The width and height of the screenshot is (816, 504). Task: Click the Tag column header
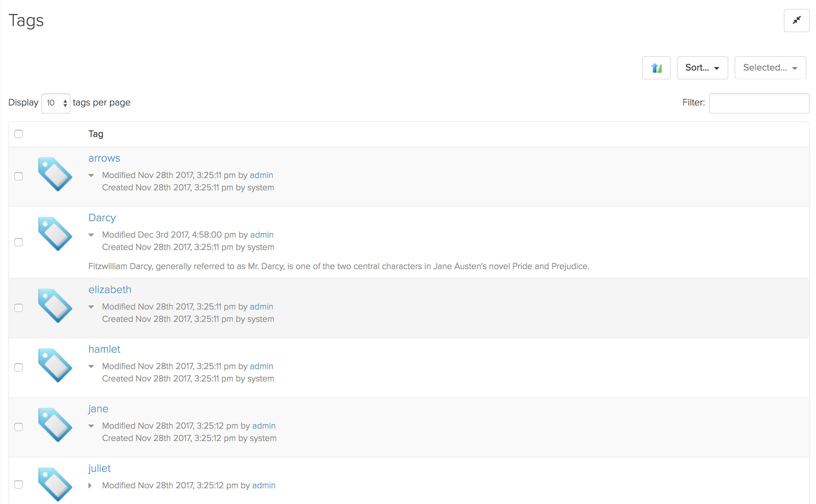(96, 134)
